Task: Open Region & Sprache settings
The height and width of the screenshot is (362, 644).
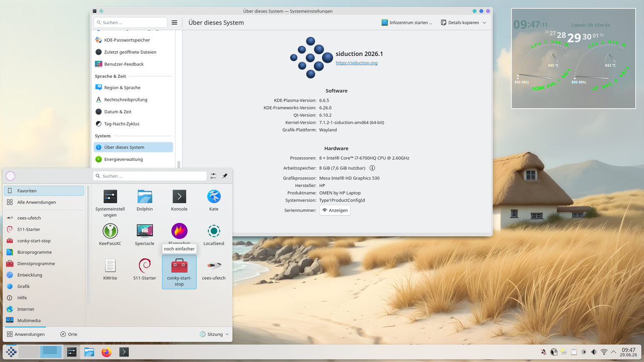Action: tap(133, 87)
